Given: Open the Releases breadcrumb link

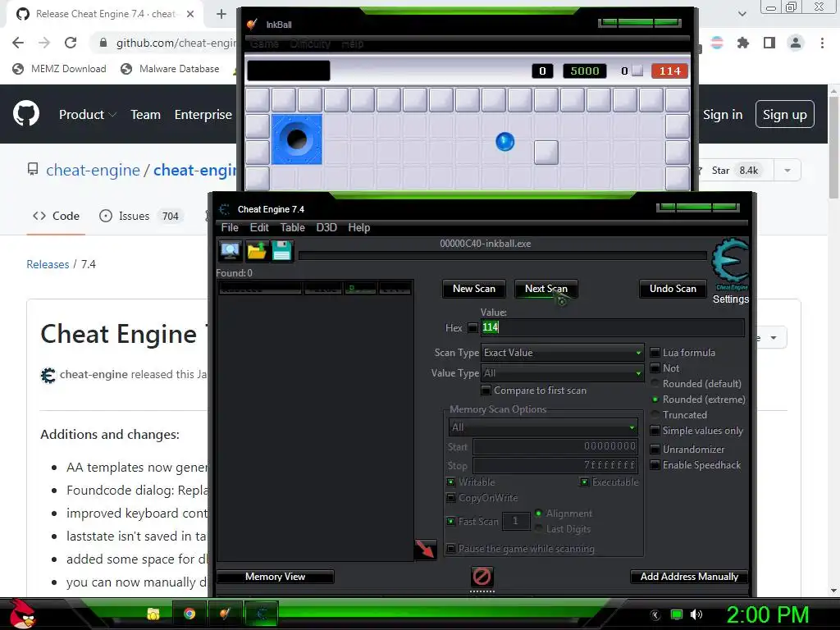Looking at the screenshot, I should 48,264.
